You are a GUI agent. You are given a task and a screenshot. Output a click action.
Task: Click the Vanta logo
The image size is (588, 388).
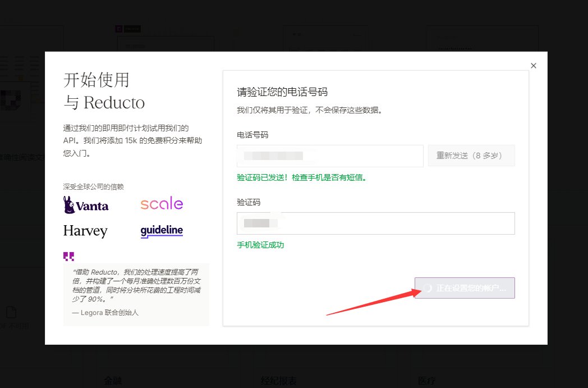(86, 205)
